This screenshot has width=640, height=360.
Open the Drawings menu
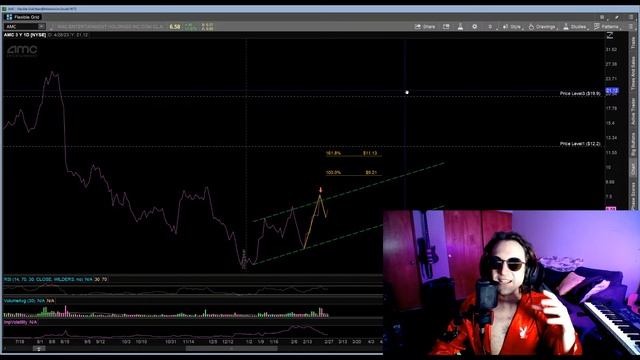coord(542,27)
